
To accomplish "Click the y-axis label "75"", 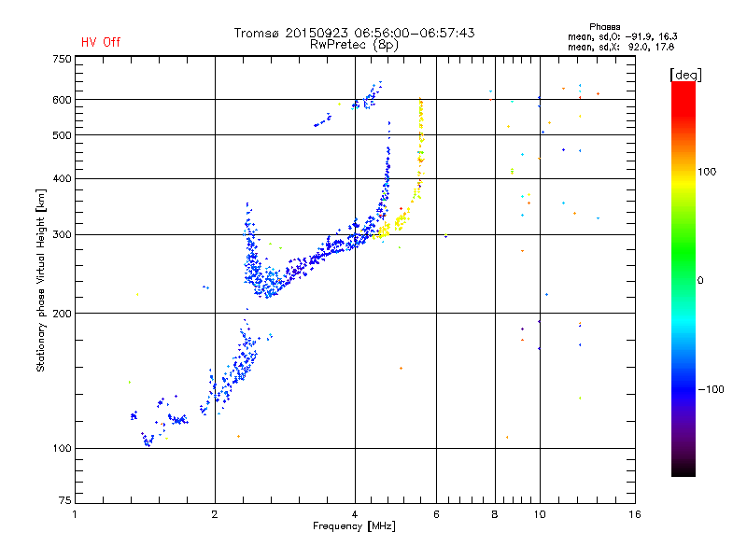I will (65, 500).
